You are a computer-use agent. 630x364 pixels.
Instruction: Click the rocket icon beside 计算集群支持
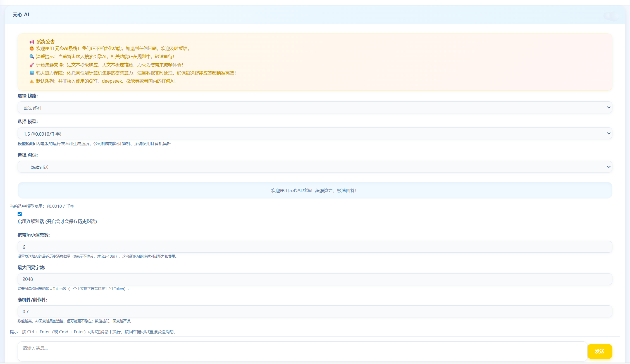click(x=32, y=65)
